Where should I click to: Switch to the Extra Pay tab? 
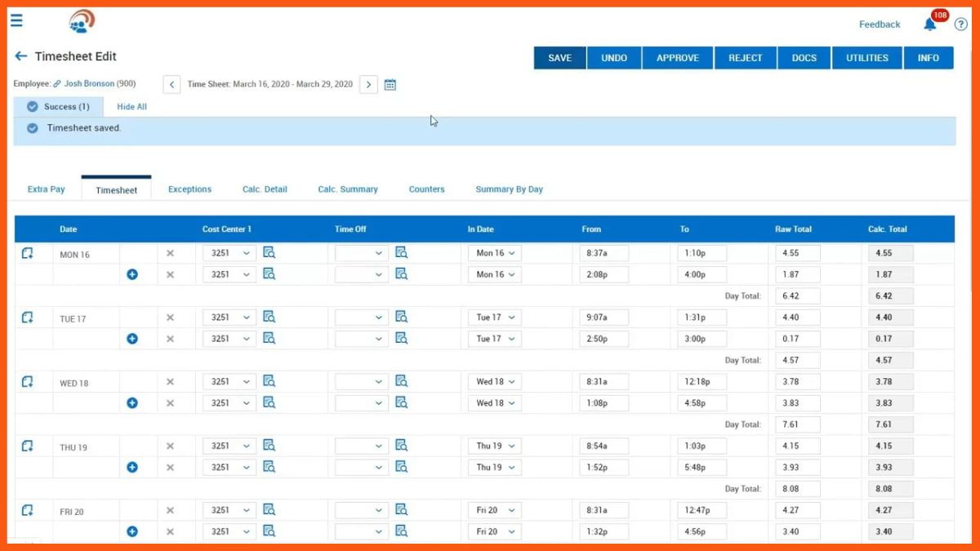[46, 189]
